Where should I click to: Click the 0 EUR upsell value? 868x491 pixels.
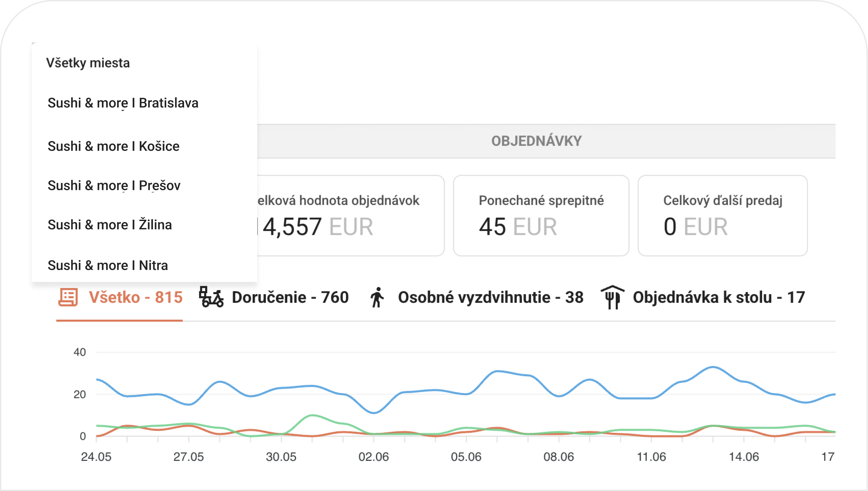(x=696, y=227)
